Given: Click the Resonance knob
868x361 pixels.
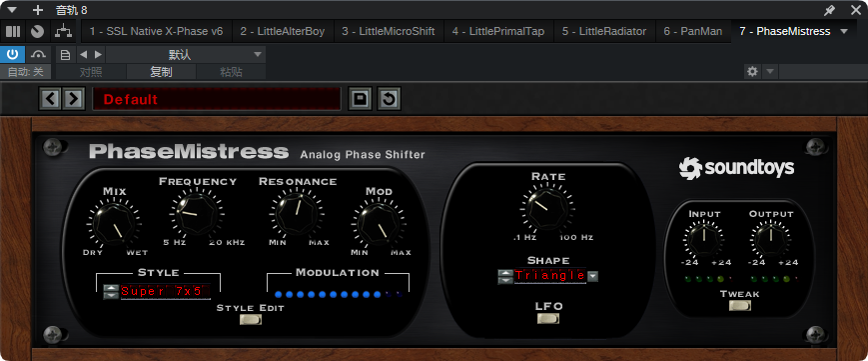Looking at the screenshot, I should click(x=297, y=214).
